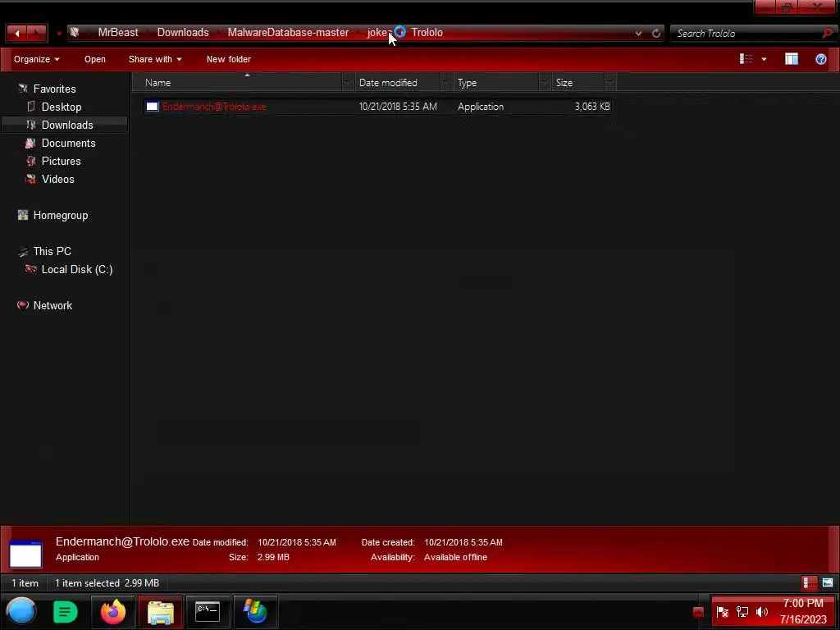The height and width of the screenshot is (630, 840).
Task: Click the Downloads breadcrumb in address bar
Action: click(x=183, y=33)
